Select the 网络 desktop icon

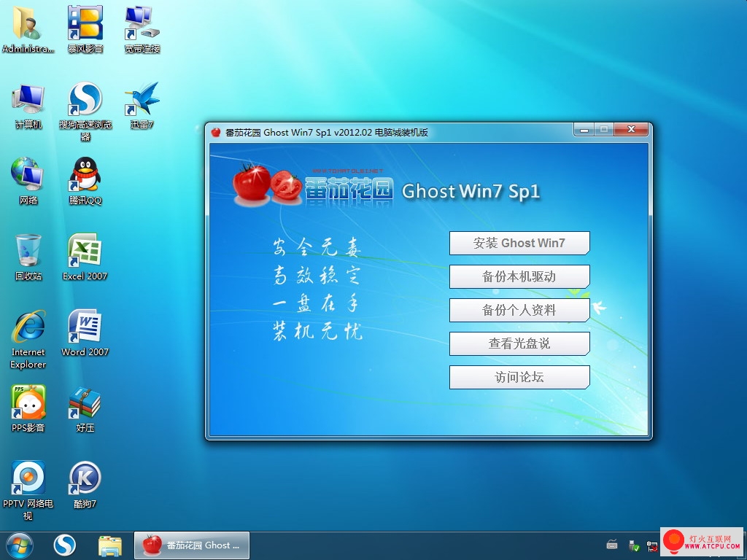click(x=28, y=181)
